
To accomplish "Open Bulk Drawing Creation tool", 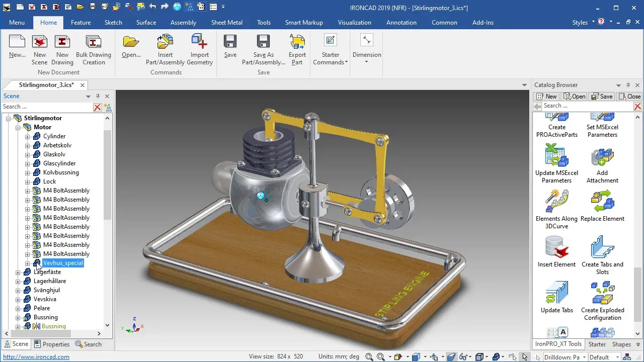I will (94, 50).
